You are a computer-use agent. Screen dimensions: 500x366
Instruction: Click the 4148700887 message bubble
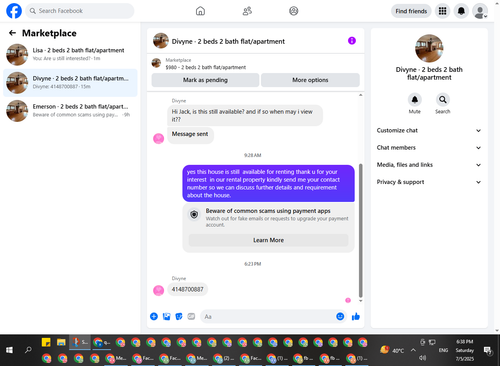[188, 289]
